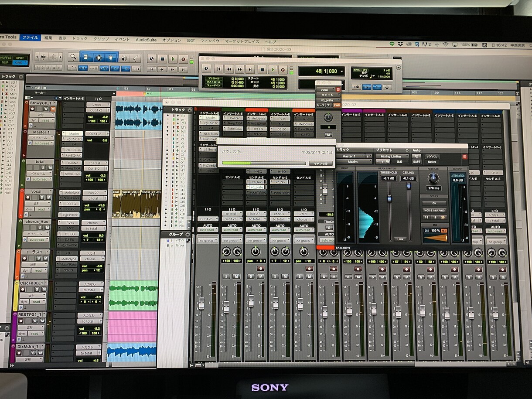Toggle SAFE in the Maxim plugin header

[x=416, y=162]
